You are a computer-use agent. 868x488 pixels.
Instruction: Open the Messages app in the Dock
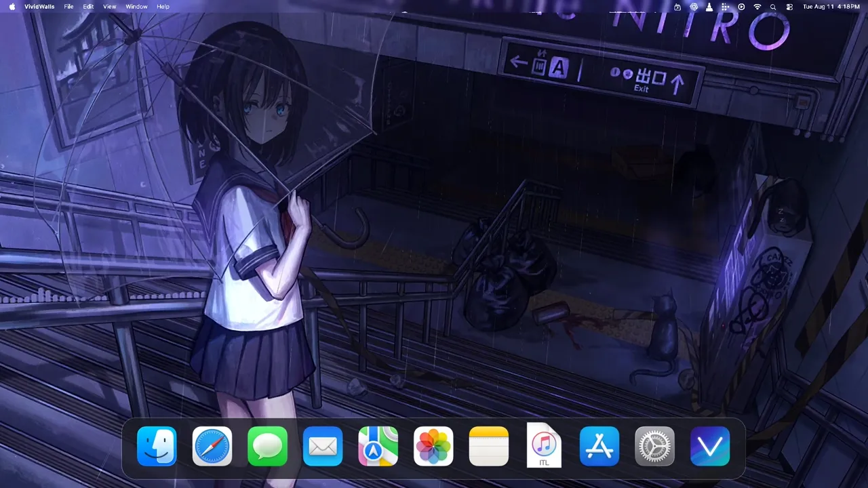267,446
